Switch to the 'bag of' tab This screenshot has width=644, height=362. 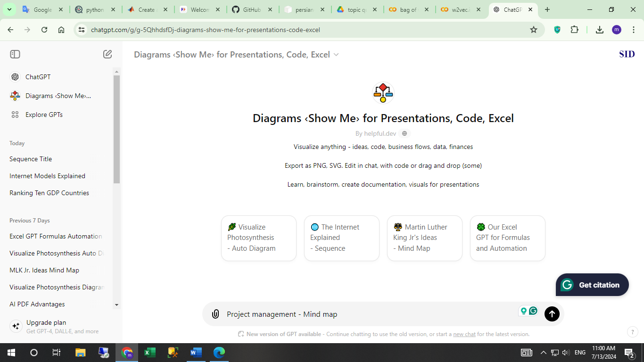[409, 9]
